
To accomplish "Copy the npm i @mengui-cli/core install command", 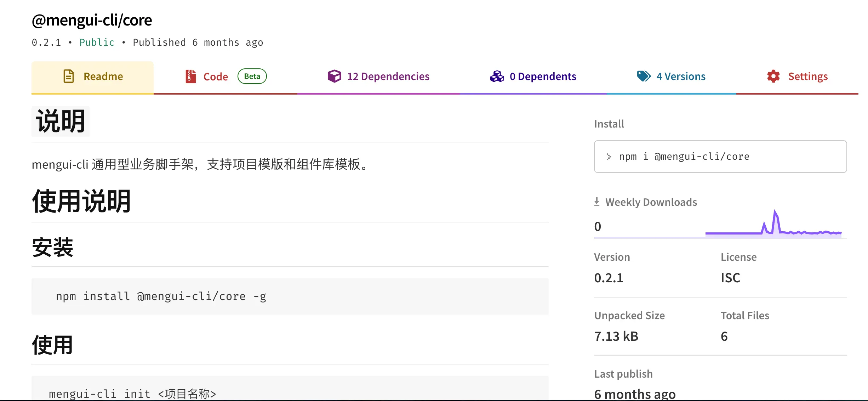I will pyautogui.click(x=684, y=157).
